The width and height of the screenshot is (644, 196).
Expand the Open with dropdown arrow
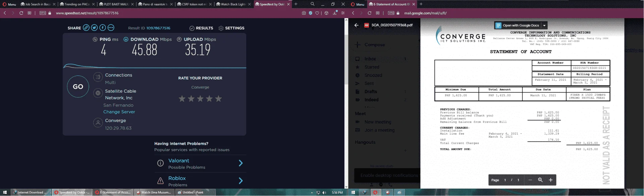[x=544, y=26]
